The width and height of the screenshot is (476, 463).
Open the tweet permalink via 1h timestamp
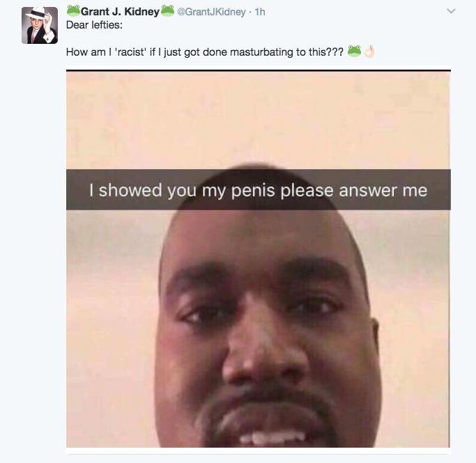(260, 12)
